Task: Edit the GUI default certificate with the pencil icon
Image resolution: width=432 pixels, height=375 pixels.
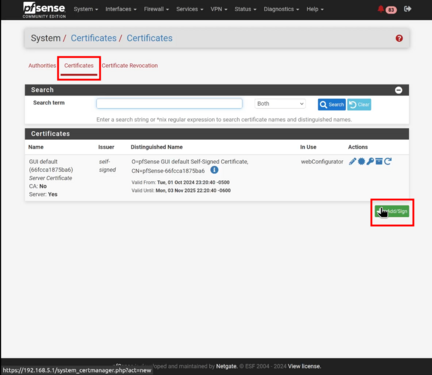Action: (352, 162)
